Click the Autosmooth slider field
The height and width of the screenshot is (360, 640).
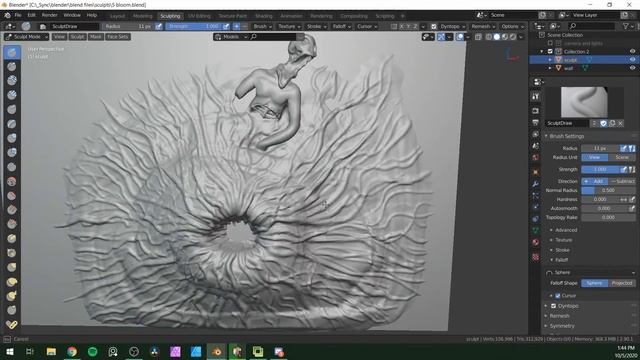[x=604, y=208]
